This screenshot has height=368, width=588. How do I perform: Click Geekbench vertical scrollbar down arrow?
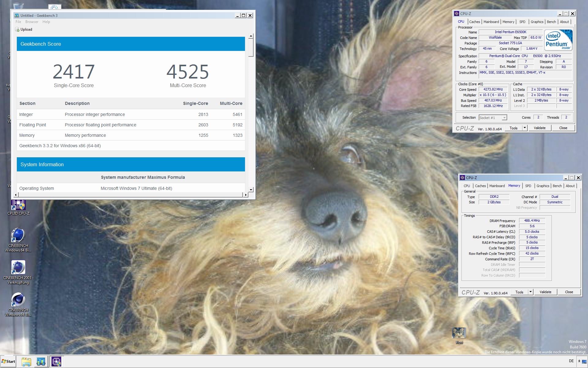pos(251,190)
